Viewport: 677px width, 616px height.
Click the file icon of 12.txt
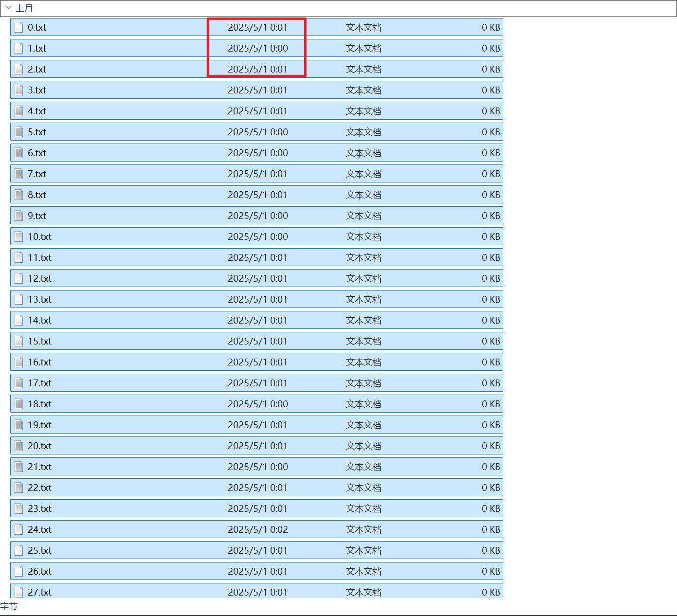coord(19,278)
